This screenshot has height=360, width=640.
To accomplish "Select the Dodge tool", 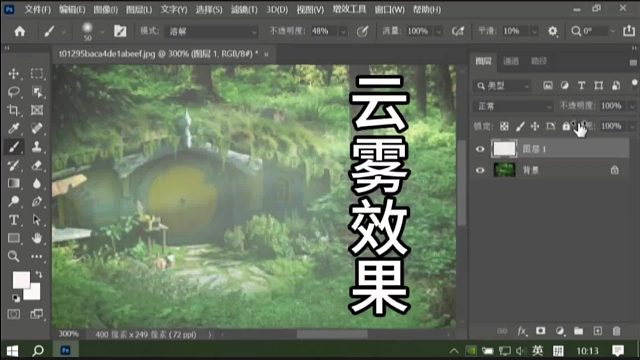I will click(13, 201).
